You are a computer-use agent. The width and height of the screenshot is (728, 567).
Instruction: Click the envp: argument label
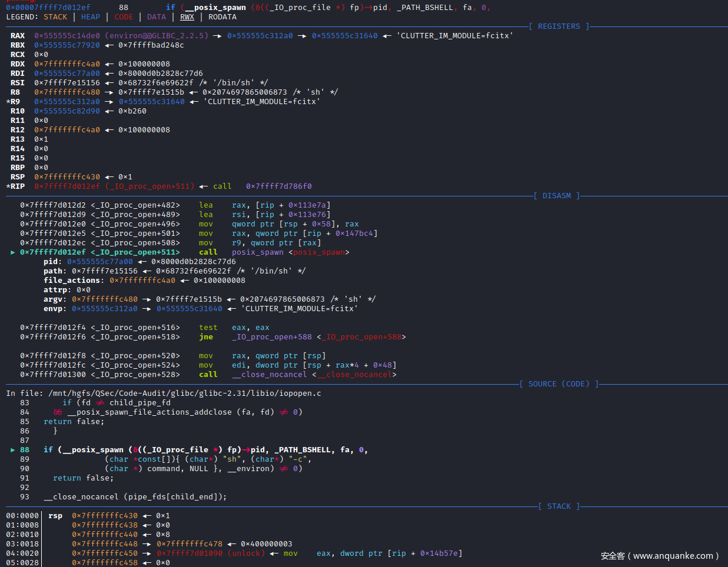(x=55, y=309)
